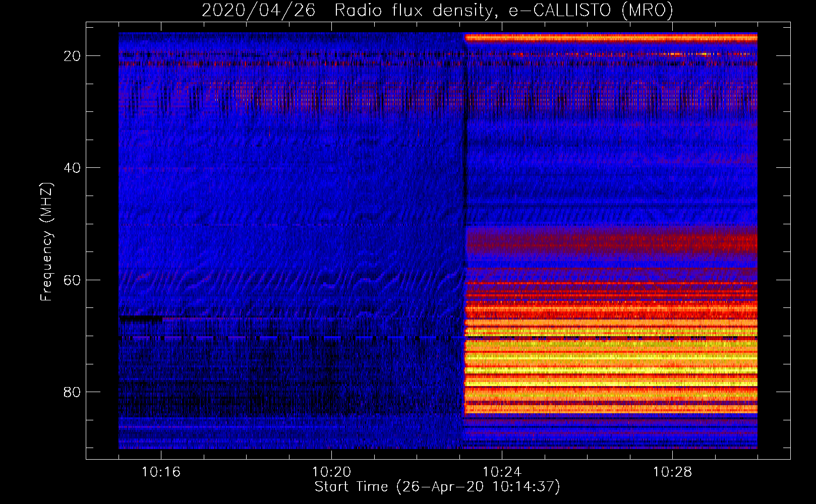Click the 40 MHz frequency tick label

72,168
